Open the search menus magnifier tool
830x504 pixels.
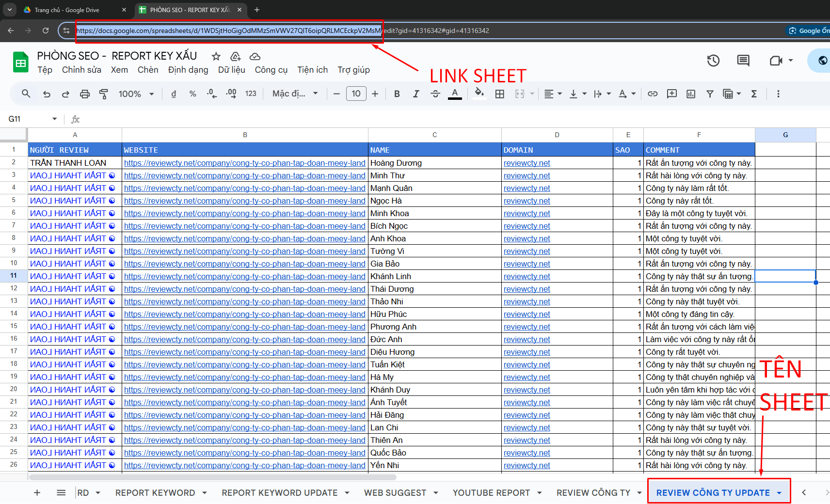[x=26, y=94]
